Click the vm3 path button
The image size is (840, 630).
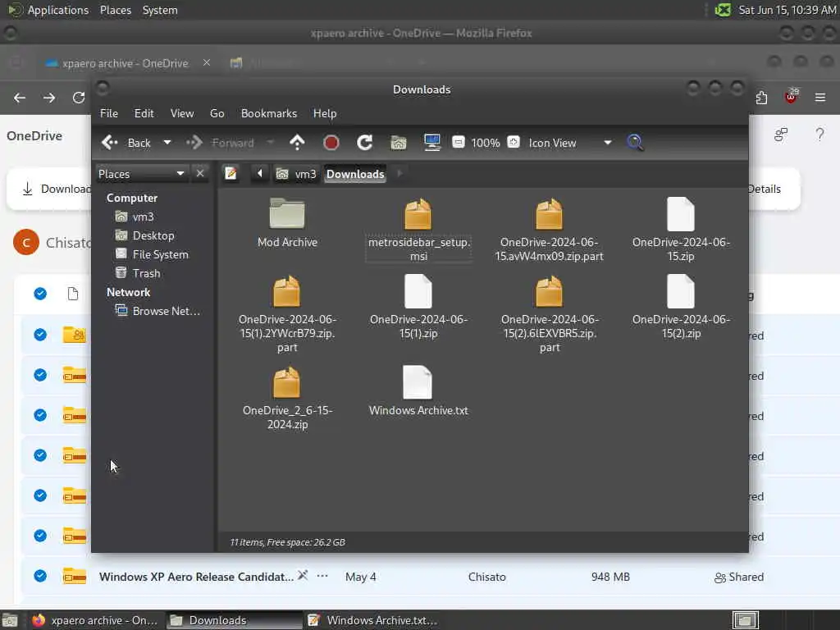(x=296, y=174)
